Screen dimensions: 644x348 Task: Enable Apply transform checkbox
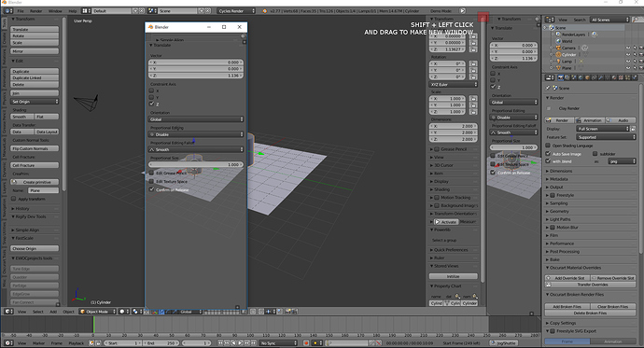[14, 199]
